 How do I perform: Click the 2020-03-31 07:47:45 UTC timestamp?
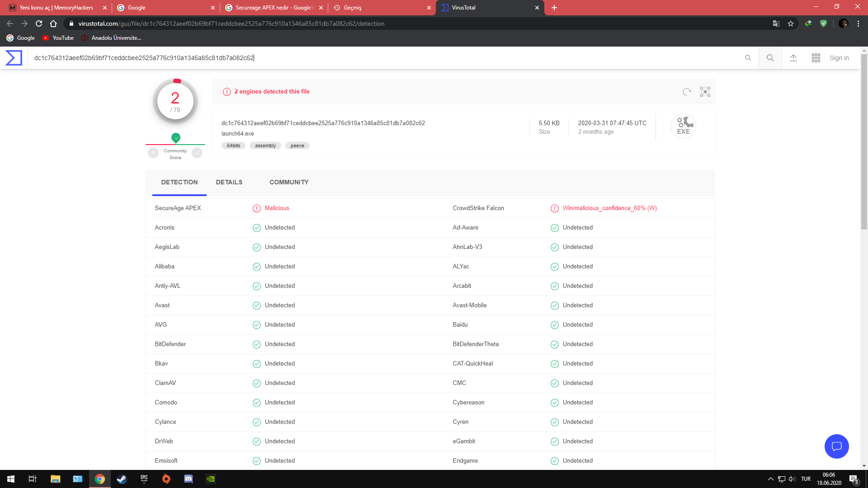612,123
